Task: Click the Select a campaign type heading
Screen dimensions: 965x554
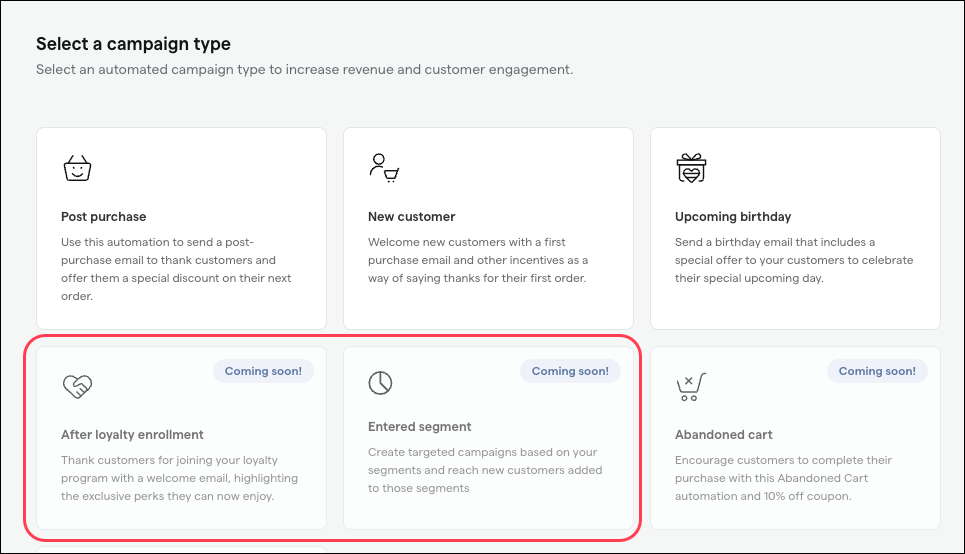Action: coord(134,44)
